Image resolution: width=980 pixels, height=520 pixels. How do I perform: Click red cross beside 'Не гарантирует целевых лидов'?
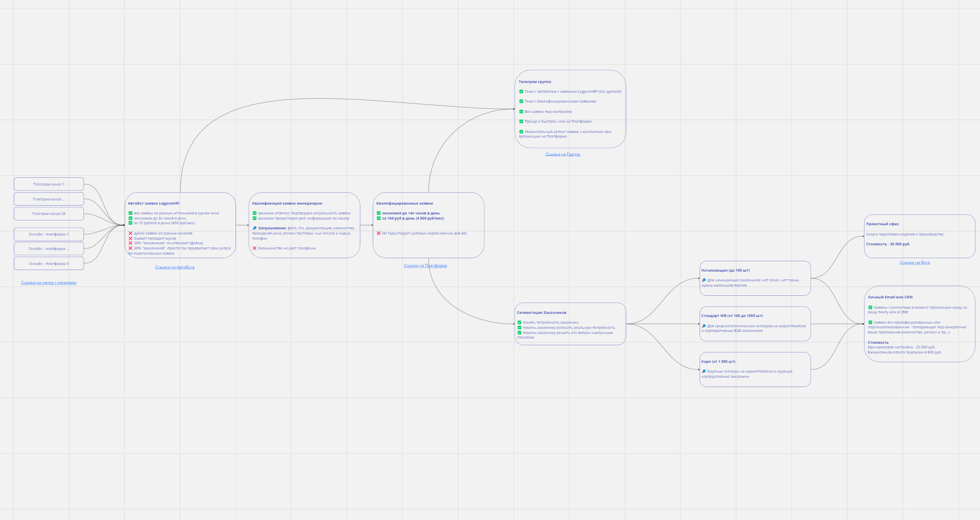[379, 233]
